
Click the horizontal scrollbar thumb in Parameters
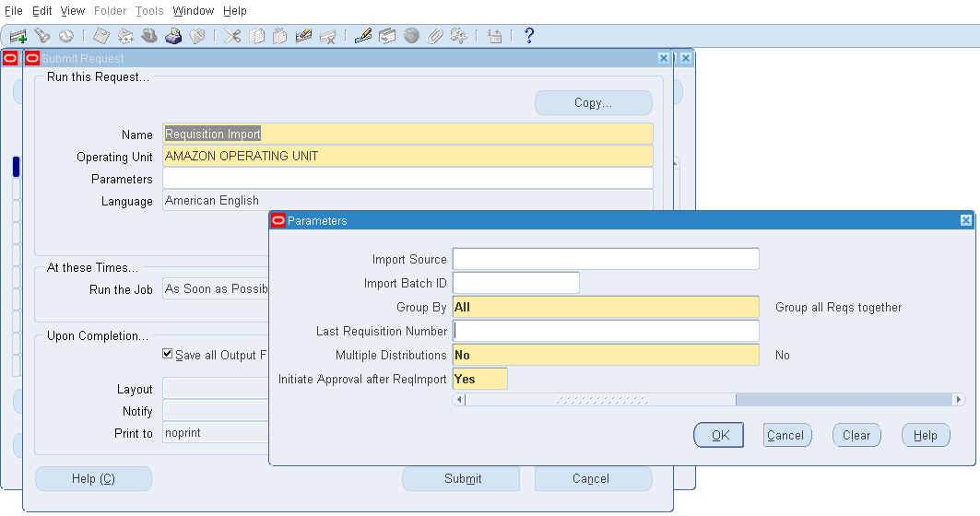[x=600, y=399]
